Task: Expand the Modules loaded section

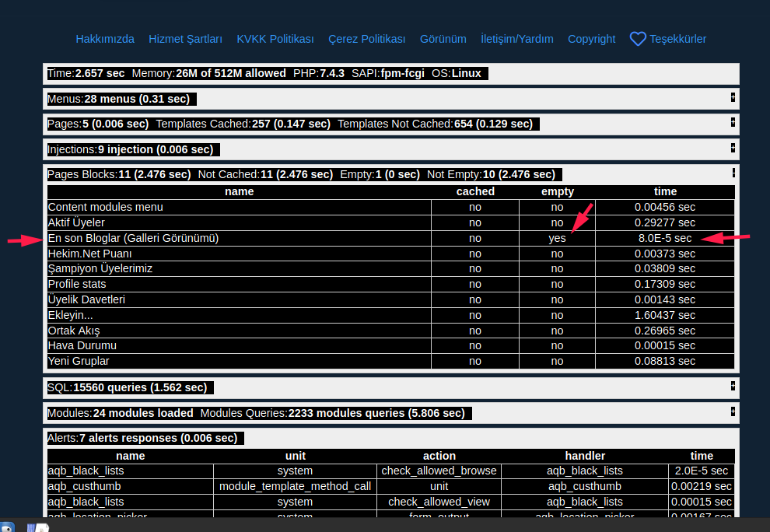Action: coord(733,411)
